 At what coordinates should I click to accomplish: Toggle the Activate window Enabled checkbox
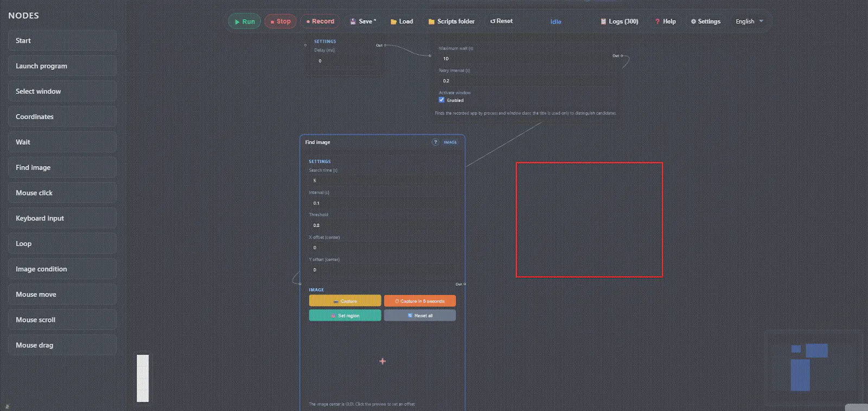[x=442, y=100]
